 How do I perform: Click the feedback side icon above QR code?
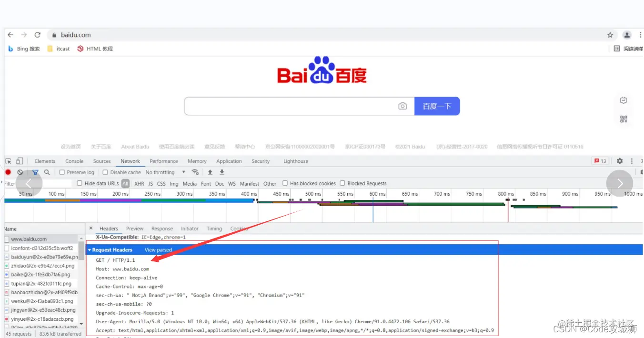[x=624, y=100]
